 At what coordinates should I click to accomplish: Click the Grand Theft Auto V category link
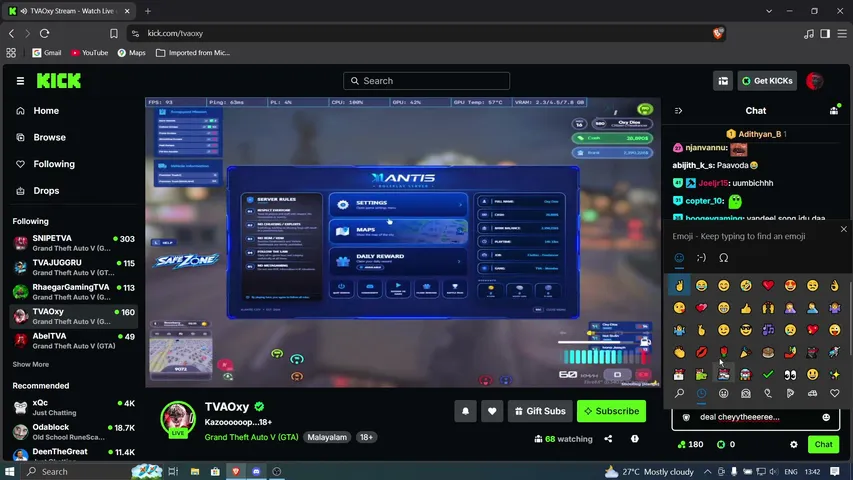coord(251,437)
